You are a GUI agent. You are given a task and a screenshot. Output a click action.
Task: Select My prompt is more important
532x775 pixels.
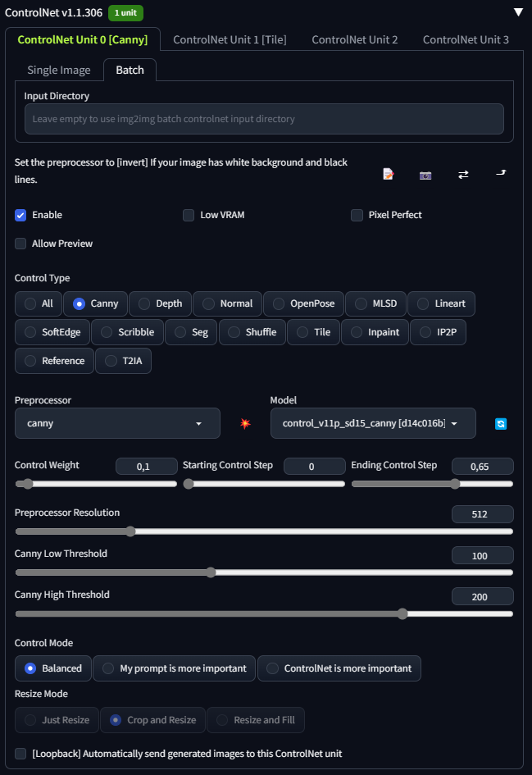175,668
